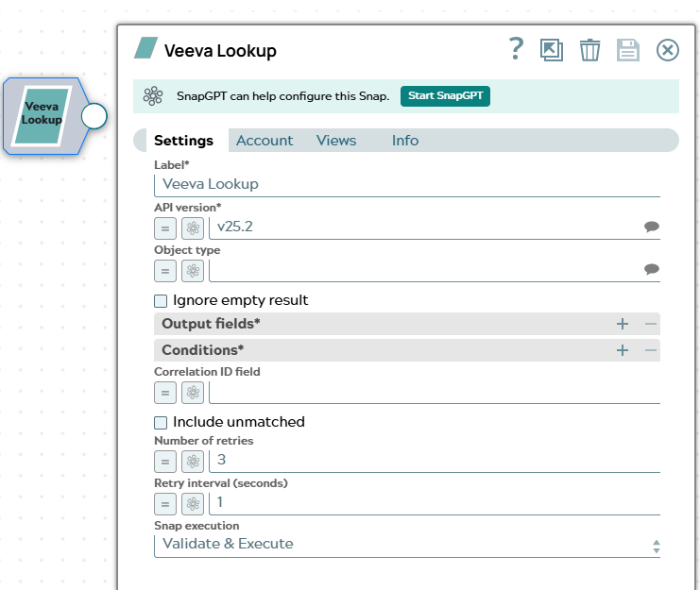Screen dimensions: 700x590
Task: Enable Include unmatched checkbox
Action: point(161,423)
